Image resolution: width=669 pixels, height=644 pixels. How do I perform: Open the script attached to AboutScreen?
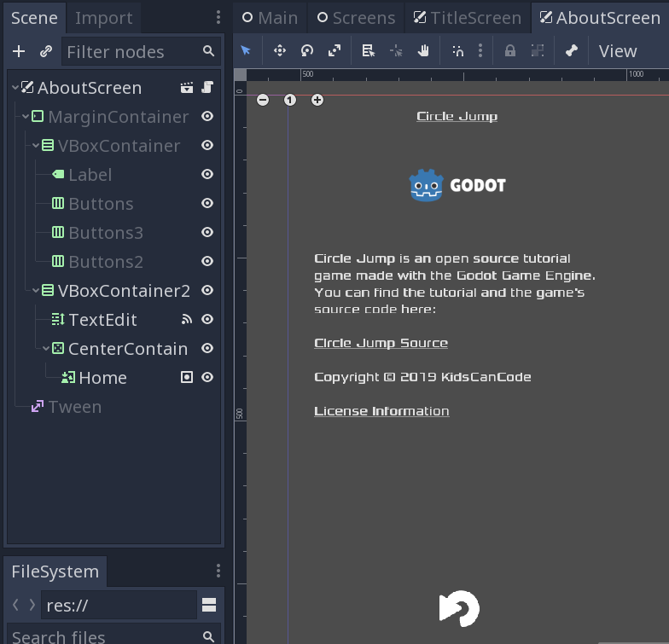tap(207, 87)
